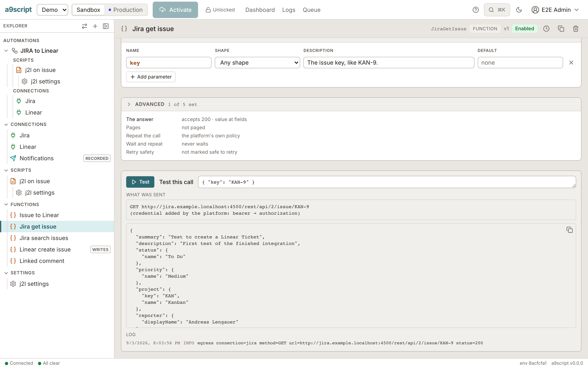Image resolution: width=588 pixels, height=368 pixels.
Task: Switch environment to Production
Action: pyautogui.click(x=126, y=10)
